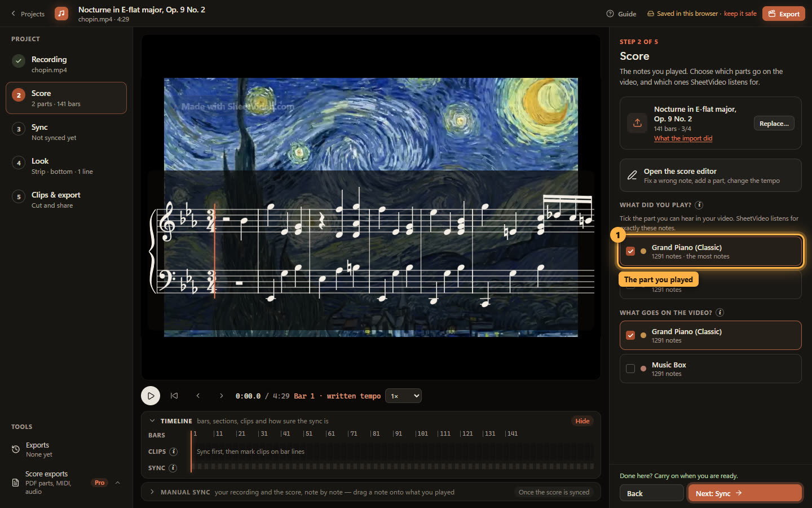Click bar marker 141 on the timeline
This screenshot has width=812, height=508.
coord(511,433)
